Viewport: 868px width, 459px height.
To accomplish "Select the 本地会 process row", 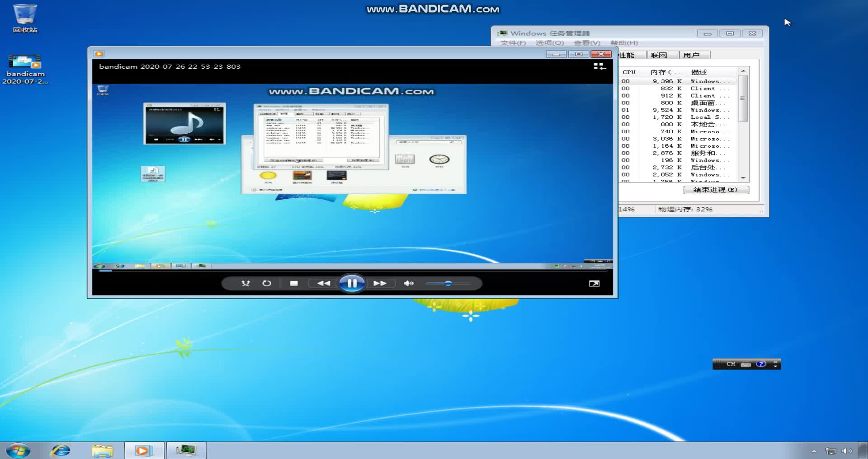I will coord(678,124).
